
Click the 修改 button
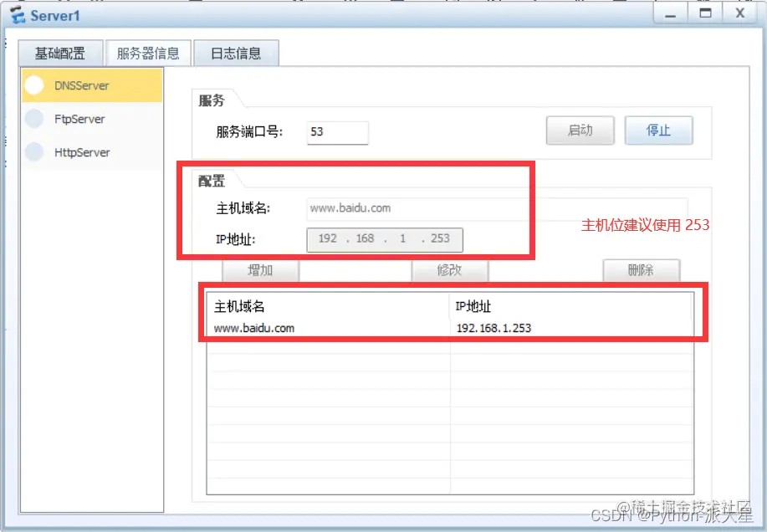[x=449, y=270]
